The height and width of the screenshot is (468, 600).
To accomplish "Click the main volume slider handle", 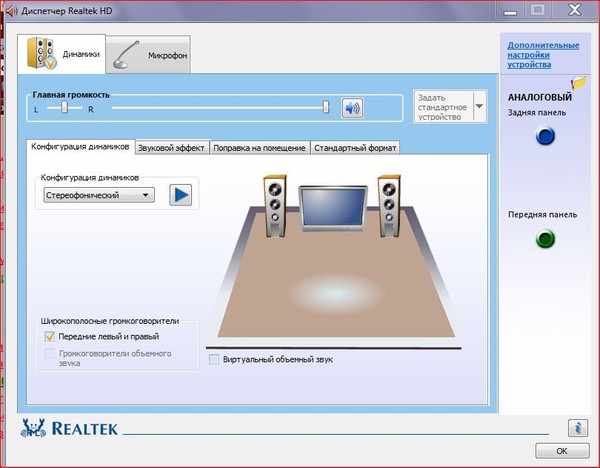I will click(326, 107).
